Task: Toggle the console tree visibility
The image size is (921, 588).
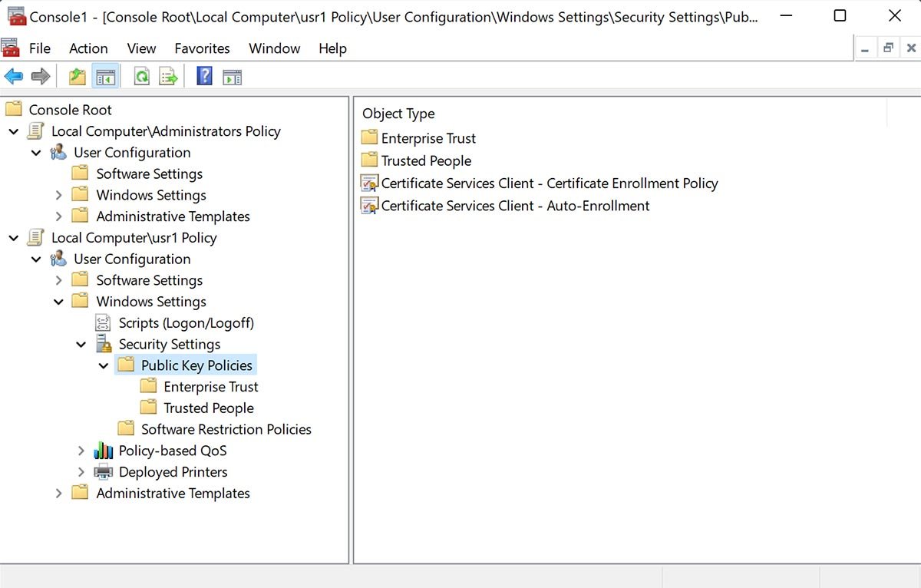Action: point(106,75)
